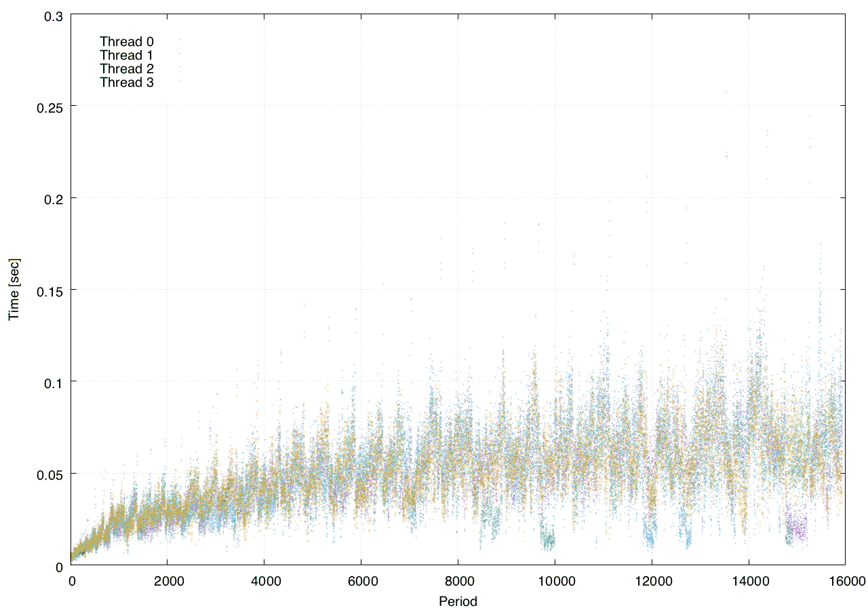The image size is (868, 608).
Task: Click the 16000 x-axis tick label
Action: 846,580
